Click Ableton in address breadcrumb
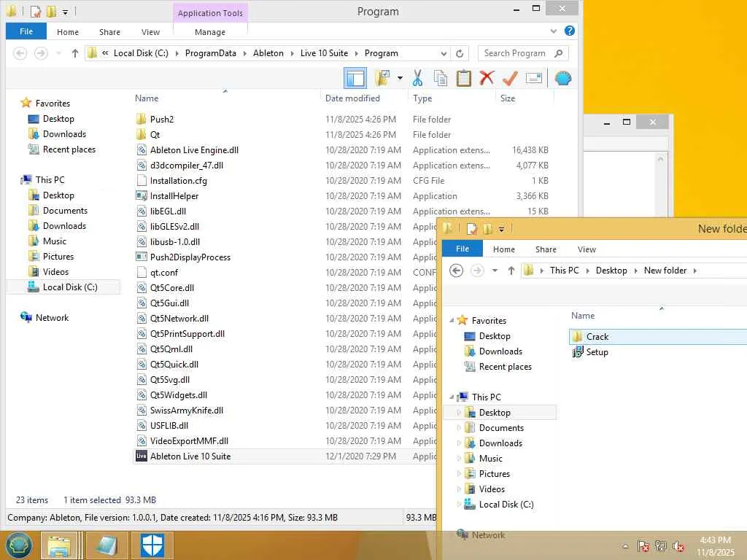This screenshot has height=560, width=747. tap(268, 53)
